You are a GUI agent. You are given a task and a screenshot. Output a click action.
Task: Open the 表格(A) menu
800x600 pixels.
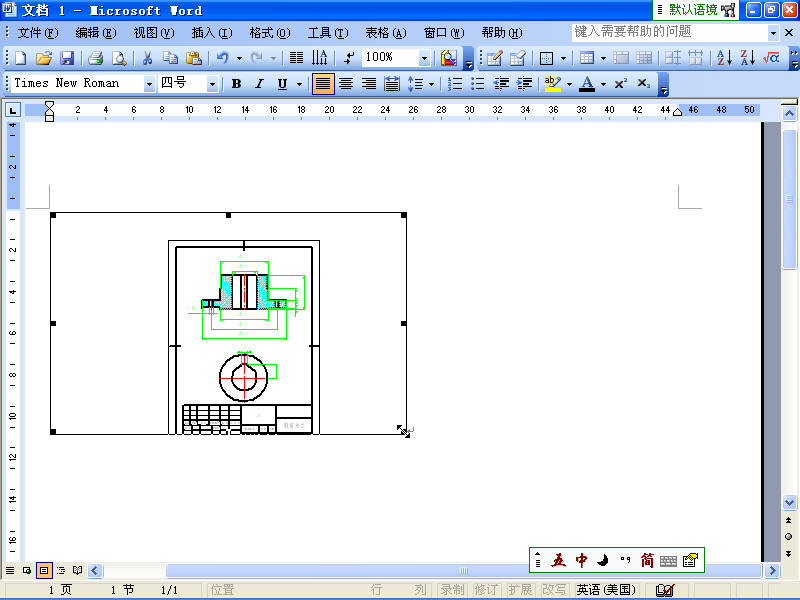(386, 33)
